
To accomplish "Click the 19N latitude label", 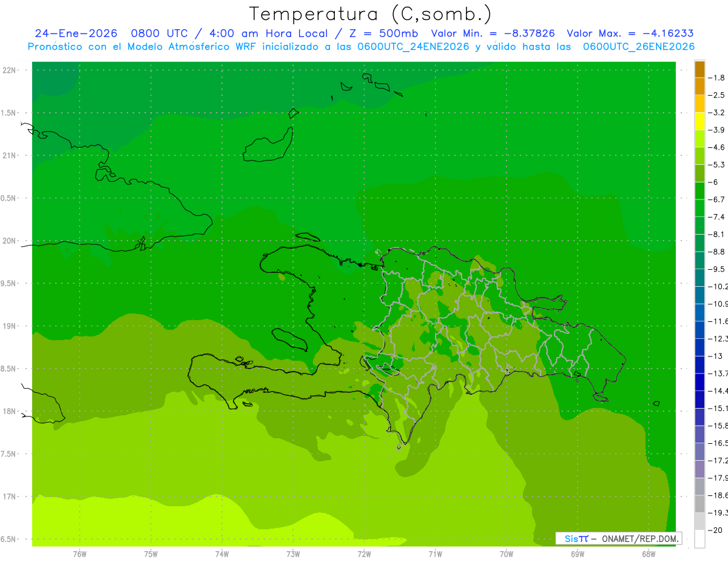I will point(9,326).
